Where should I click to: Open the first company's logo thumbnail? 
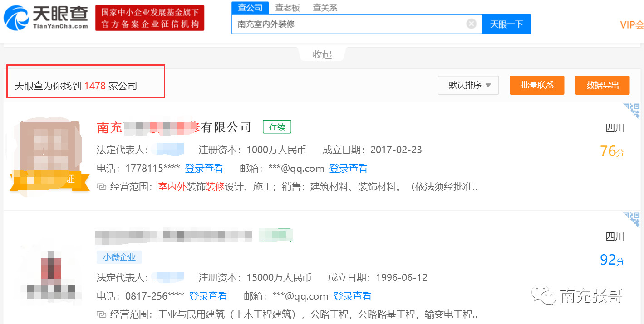click(45, 154)
